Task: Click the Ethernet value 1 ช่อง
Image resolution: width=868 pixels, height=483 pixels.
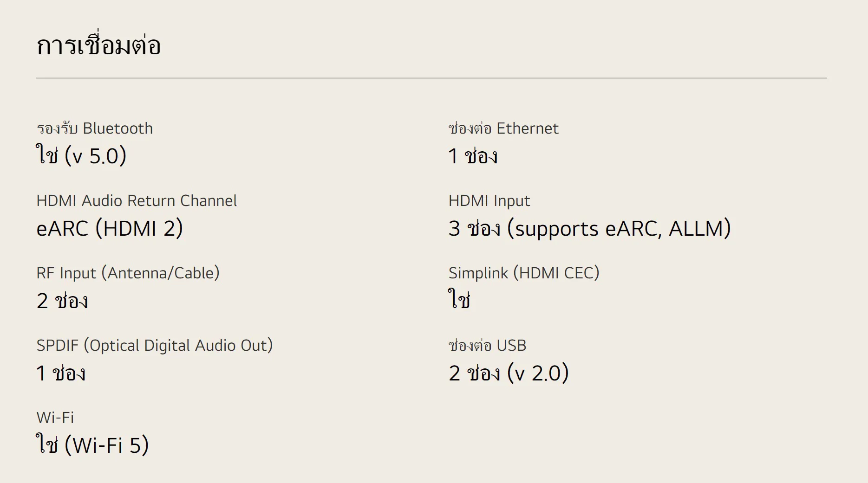Action: point(473,156)
